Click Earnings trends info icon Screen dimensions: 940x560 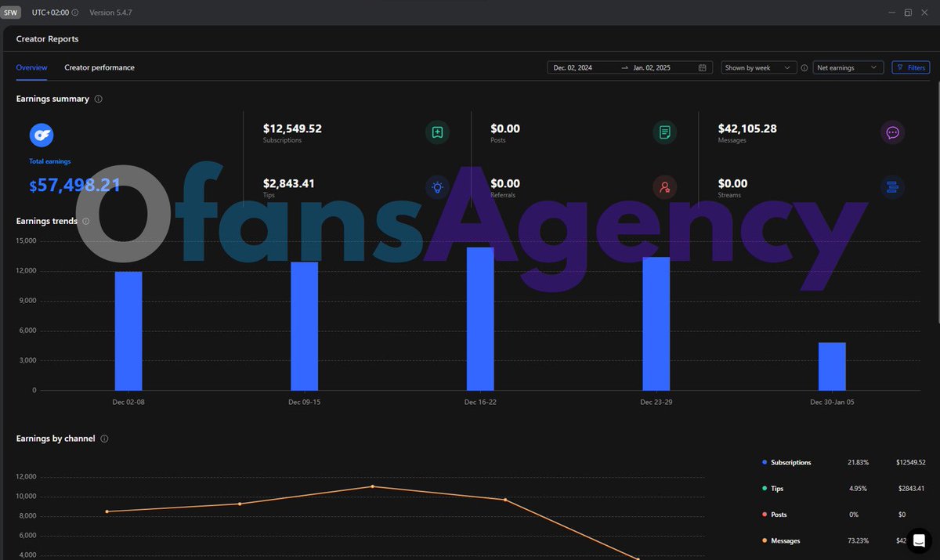(86, 222)
